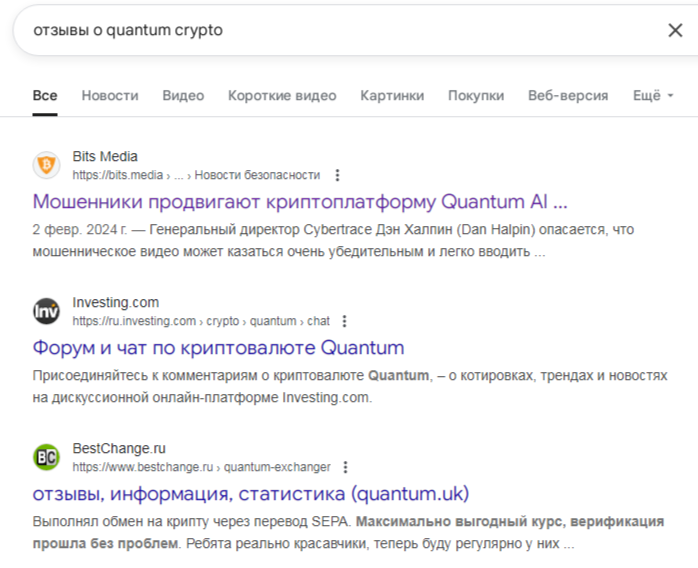Image resolution: width=698 pixels, height=568 pixels.
Task: Select the Все results tab
Action: coord(45,96)
